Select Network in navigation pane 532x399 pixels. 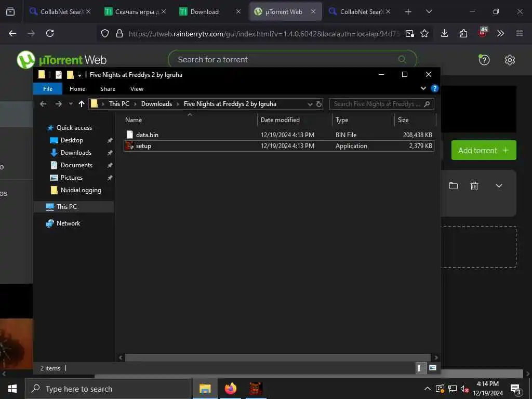pos(68,223)
